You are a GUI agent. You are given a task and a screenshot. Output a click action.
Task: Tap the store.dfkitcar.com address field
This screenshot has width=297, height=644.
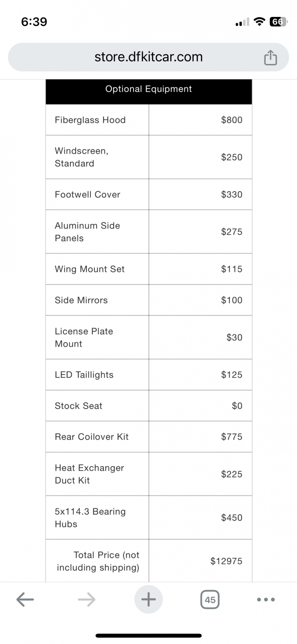(148, 57)
